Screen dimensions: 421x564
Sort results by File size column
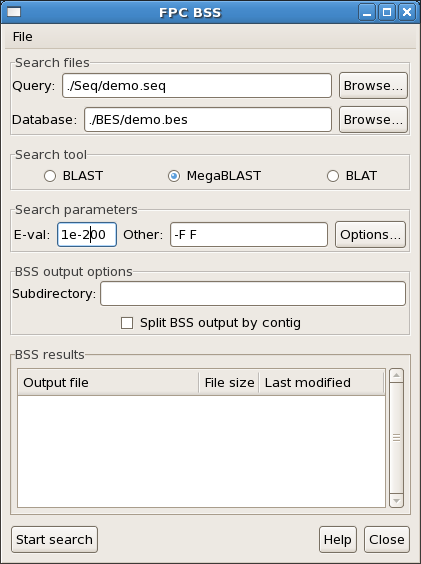point(229,382)
